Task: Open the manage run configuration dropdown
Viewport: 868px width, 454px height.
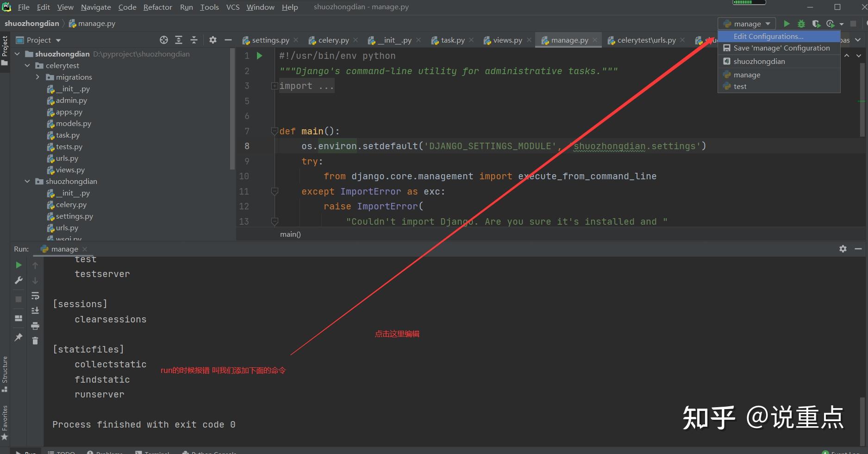Action: 747,24
